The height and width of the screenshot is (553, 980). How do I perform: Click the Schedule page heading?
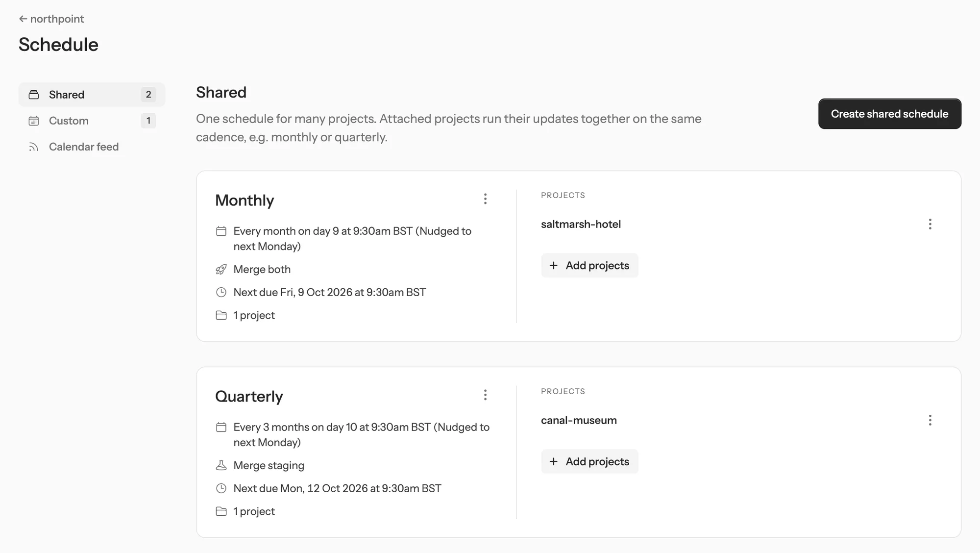click(x=58, y=45)
